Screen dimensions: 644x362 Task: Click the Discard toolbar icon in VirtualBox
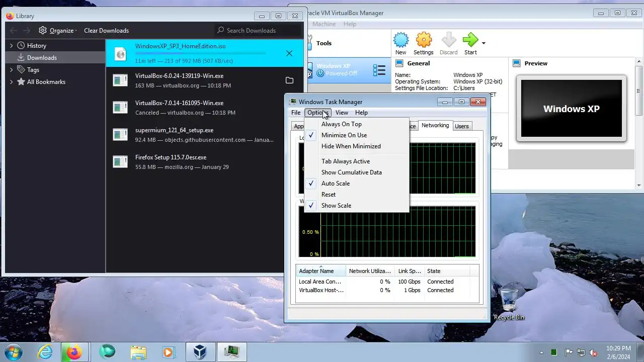point(449,43)
